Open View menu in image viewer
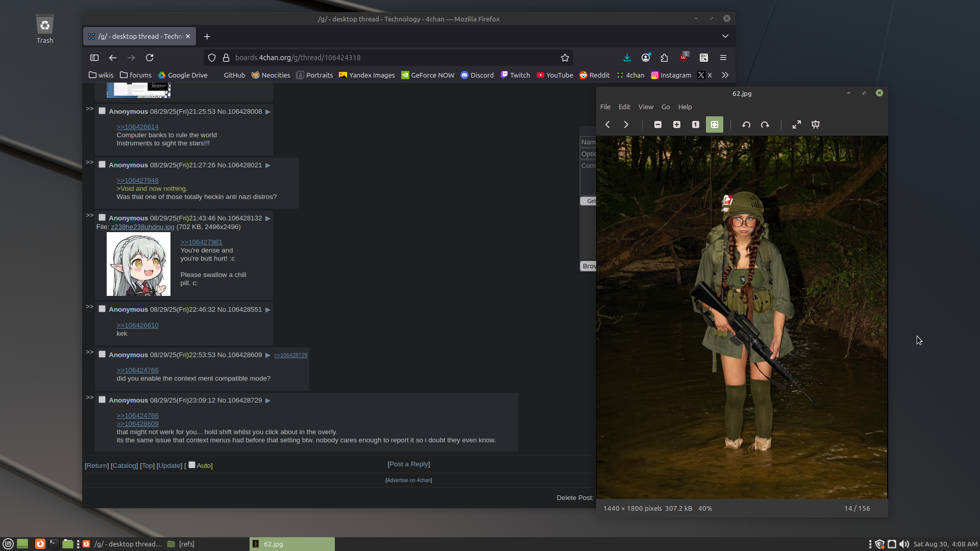Image resolution: width=980 pixels, height=551 pixels. tap(646, 107)
